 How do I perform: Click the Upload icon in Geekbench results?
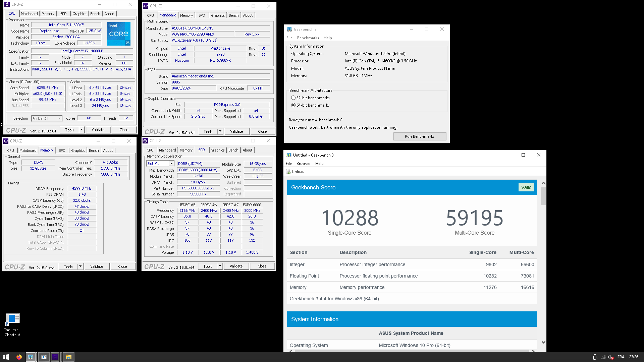tap(288, 172)
